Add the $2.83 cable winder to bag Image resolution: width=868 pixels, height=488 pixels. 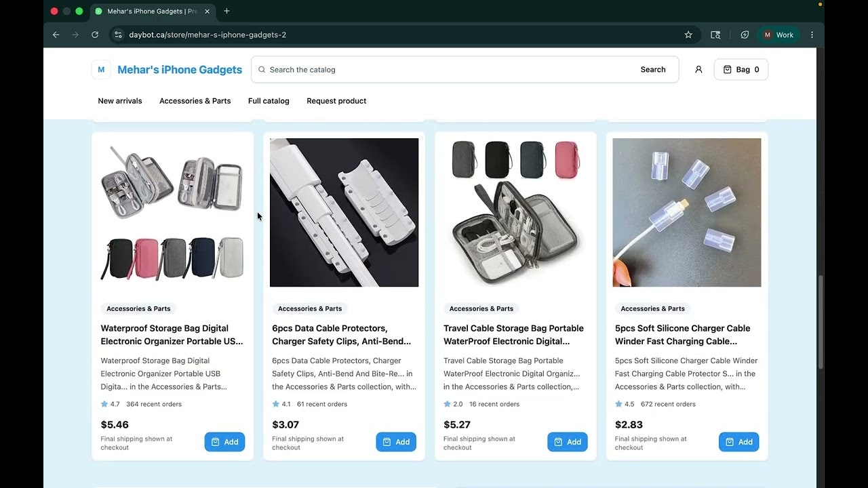pos(739,442)
